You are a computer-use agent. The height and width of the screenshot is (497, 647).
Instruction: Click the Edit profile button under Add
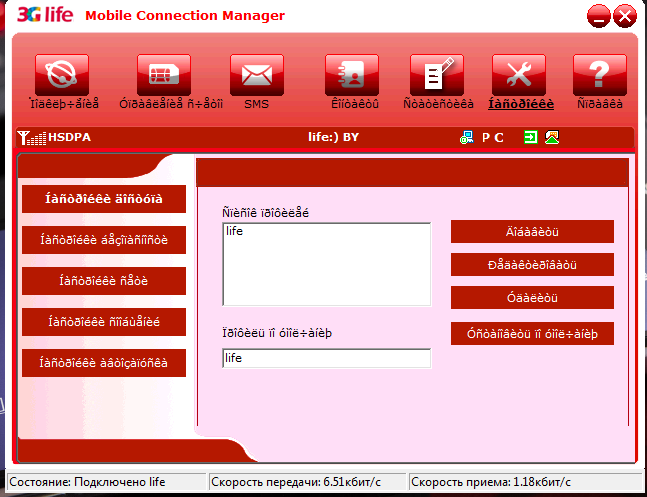click(x=532, y=265)
